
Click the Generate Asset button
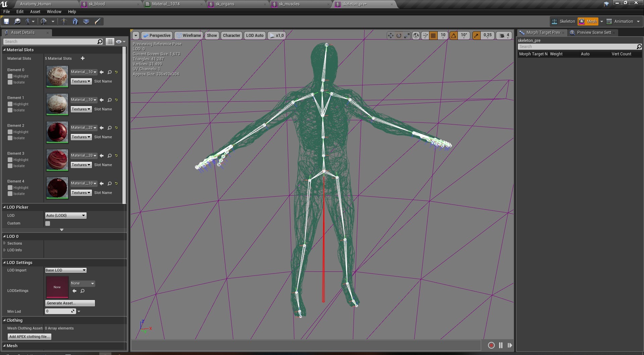coord(70,303)
